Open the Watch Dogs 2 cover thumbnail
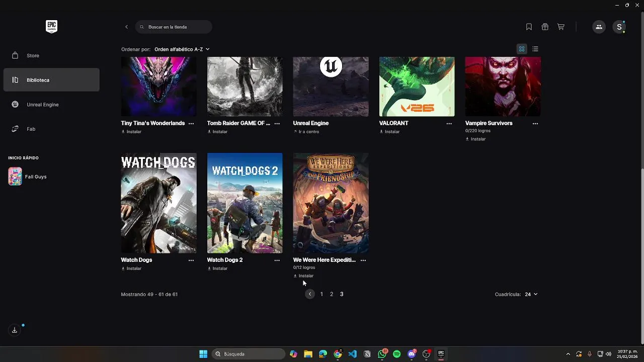Image resolution: width=644 pixels, height=362 pixels. click(x=245, y=203)
